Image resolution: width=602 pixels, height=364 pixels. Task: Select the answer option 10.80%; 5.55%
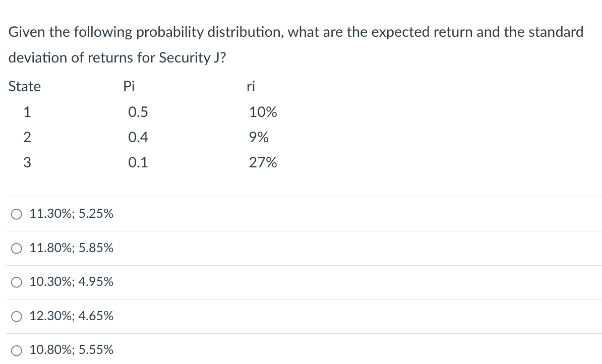[71, 349]
